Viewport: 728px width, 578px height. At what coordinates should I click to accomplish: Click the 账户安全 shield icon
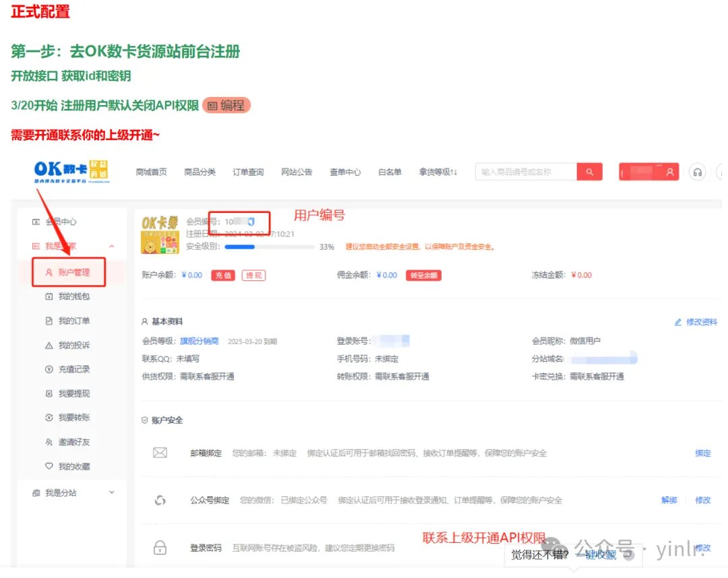[145, 420]
